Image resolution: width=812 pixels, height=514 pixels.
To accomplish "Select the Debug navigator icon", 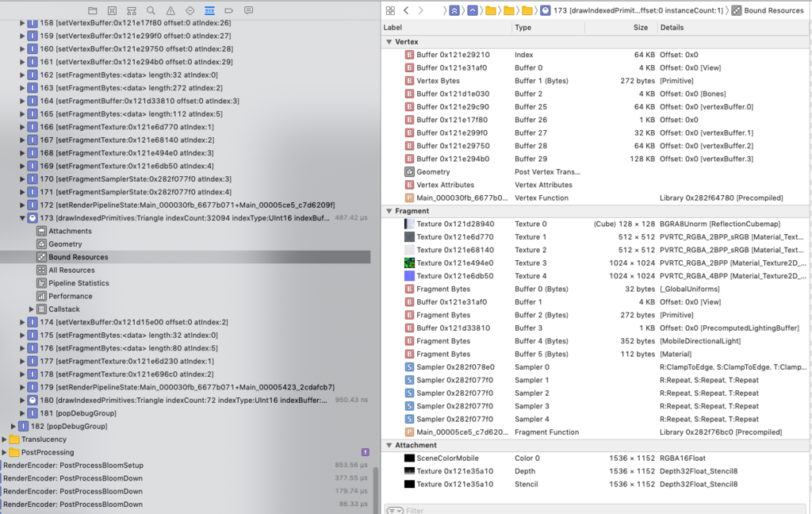I will point(209,10).
